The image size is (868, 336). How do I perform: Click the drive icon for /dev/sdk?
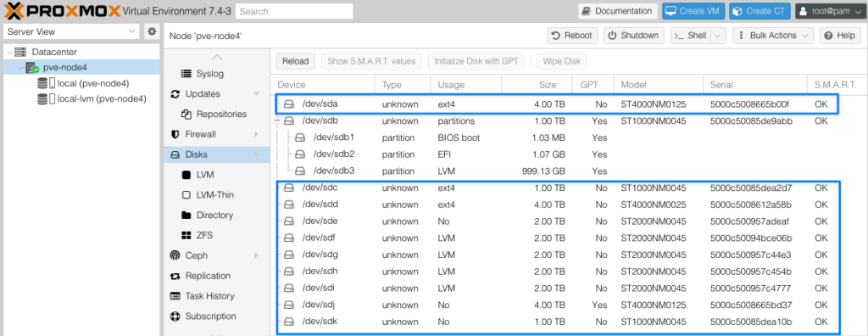pyautogui.click(x=289, y=322)
